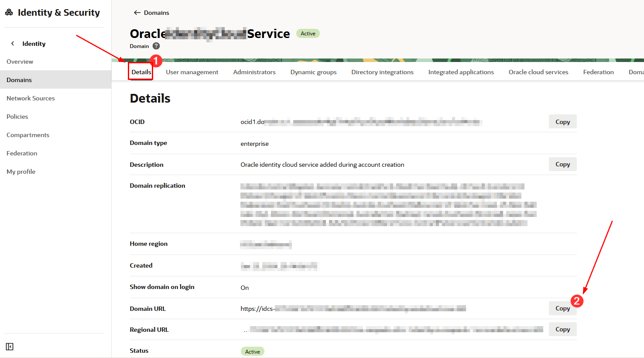
Task: Click the back arrow next to Domains
Action: pyautogui.click(x=137, y=13)
